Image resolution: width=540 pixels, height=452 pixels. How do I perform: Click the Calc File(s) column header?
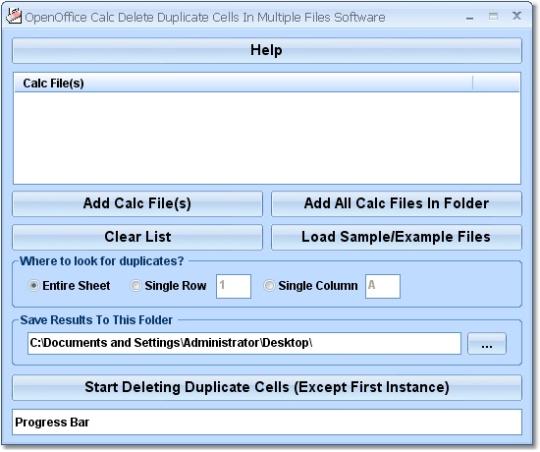243,83
